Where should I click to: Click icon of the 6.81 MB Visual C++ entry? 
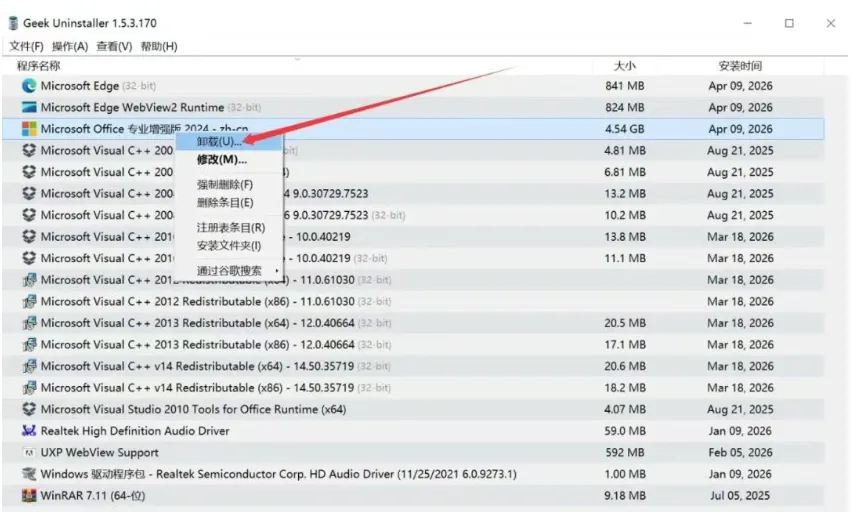coord(29,172)
